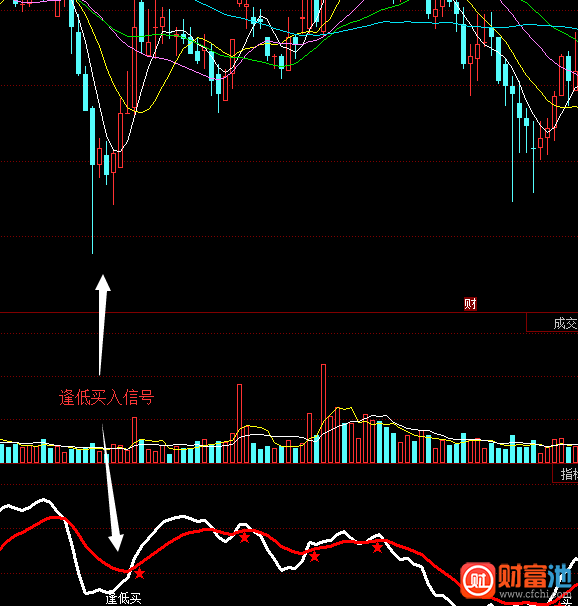Click the orange 财富池 logo icon
The image size is (578, 606).
point(478,580)
